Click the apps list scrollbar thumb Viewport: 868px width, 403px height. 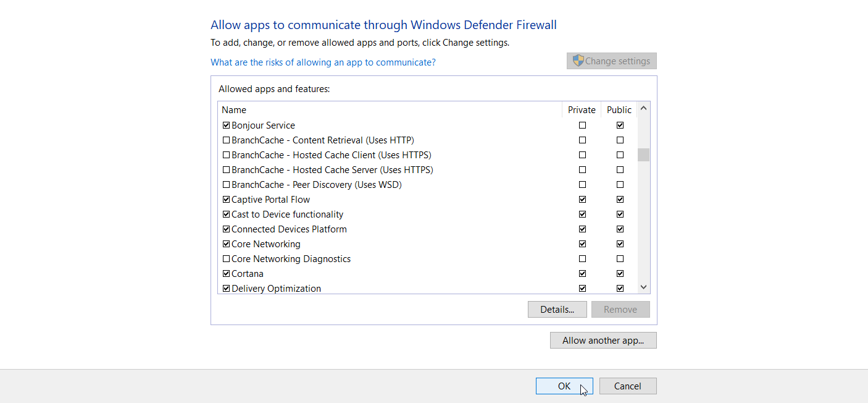coord(643,155)
